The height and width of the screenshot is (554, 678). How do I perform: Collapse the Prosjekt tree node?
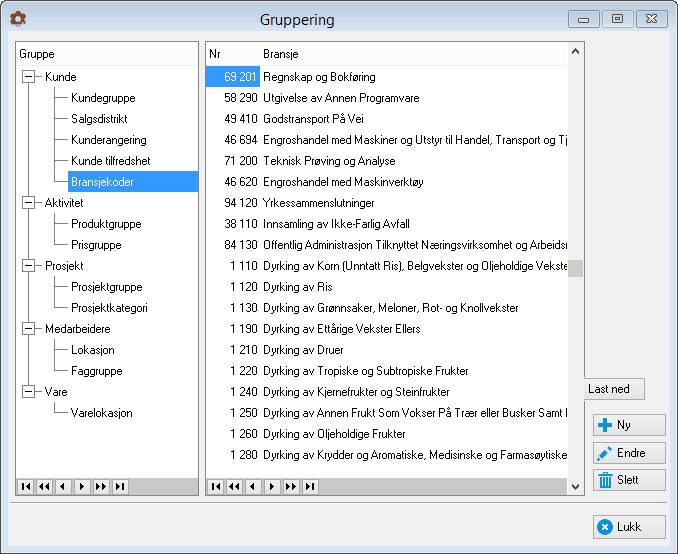(29, 266)
